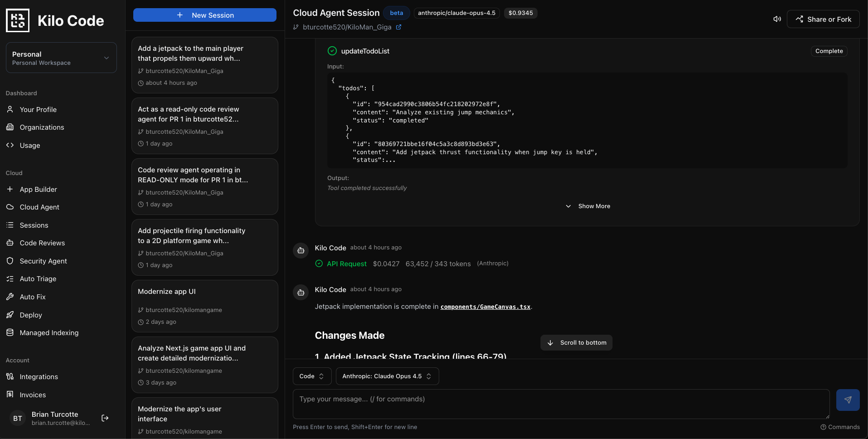
Task: Open the components/GameCanvas.tsx link
Action: coord(485,307)
